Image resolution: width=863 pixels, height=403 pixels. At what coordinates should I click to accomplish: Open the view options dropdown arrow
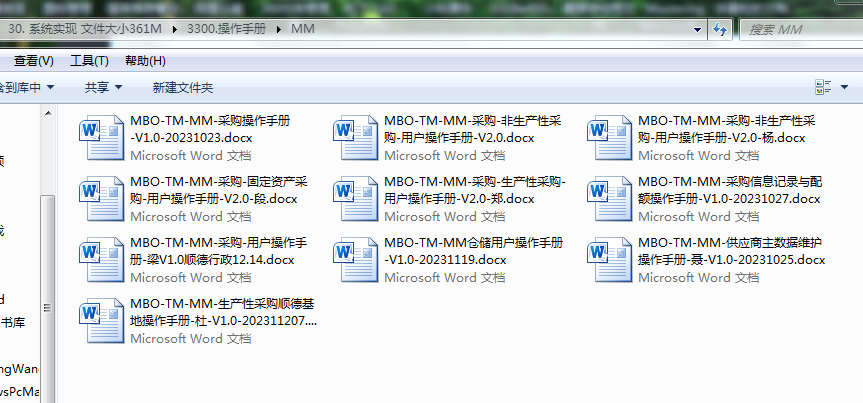pos(845,88)
